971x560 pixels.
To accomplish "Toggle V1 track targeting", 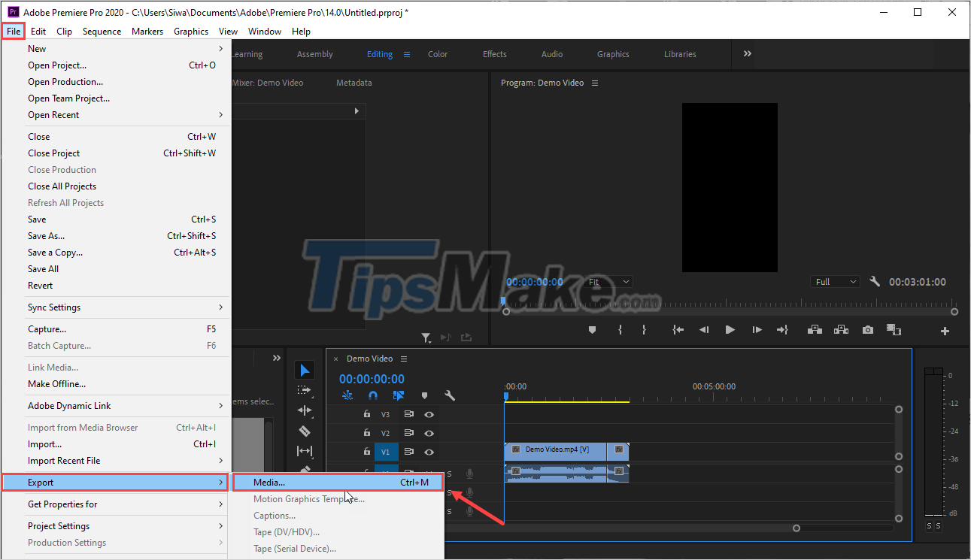I will point(386,452).
